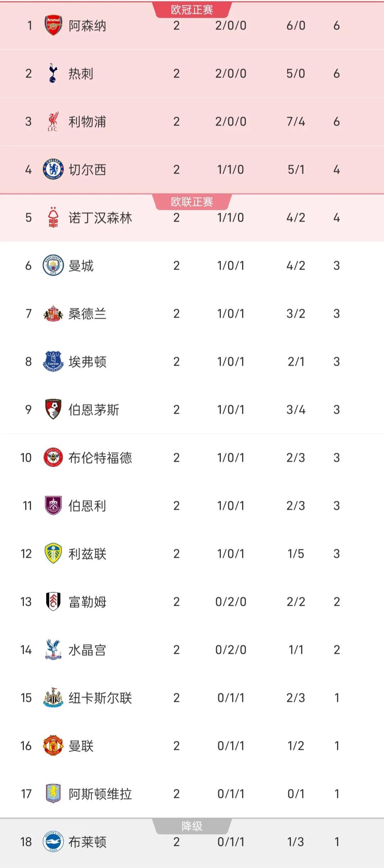
Task: Tap the Manchester United crest
Action: pyautogui.click(x=53, y=746)
